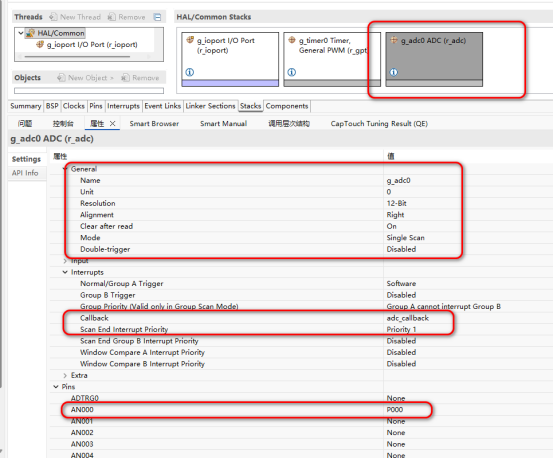
Task: Select the g_timer0 Timer, General PWM stack block
Action: pos(332,59)
